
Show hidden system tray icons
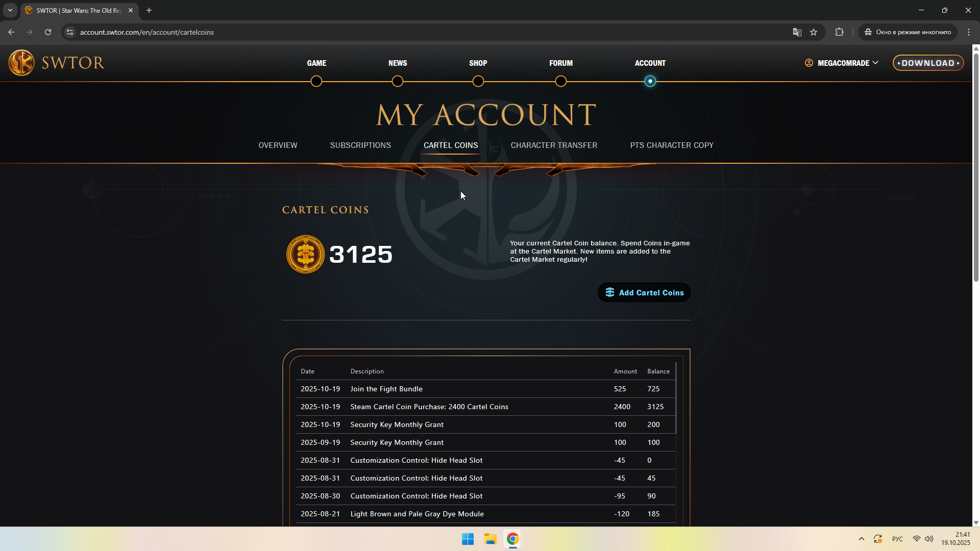click(862, 539)
